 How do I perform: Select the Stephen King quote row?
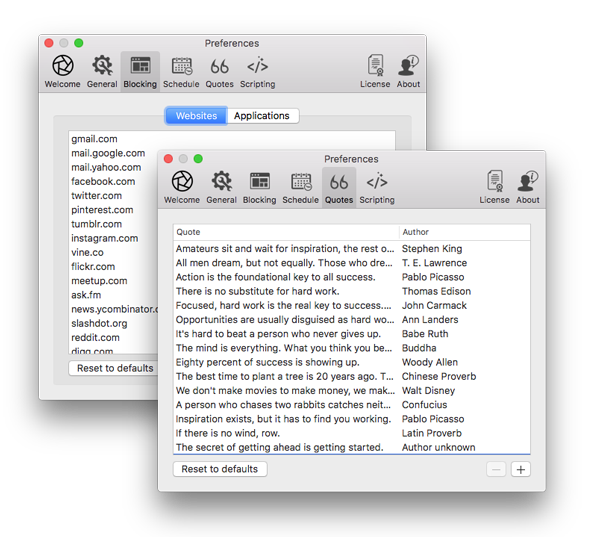352,249
